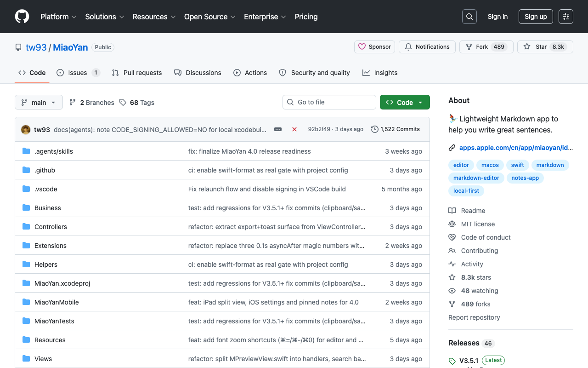
Task: Open the 68 Tags link
Action: click(137, 103)
